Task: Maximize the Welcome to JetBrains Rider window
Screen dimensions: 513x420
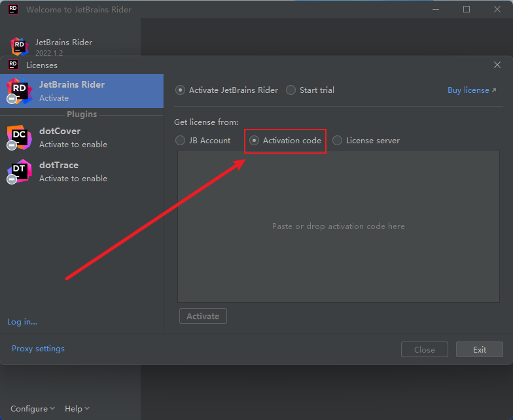Action: point(466,9)
